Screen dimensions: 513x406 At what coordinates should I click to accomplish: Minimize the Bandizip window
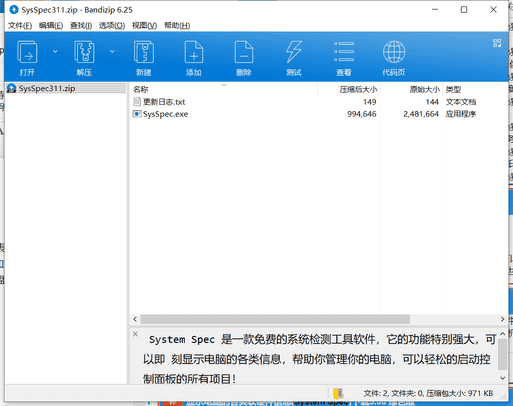tap(435, 10)
